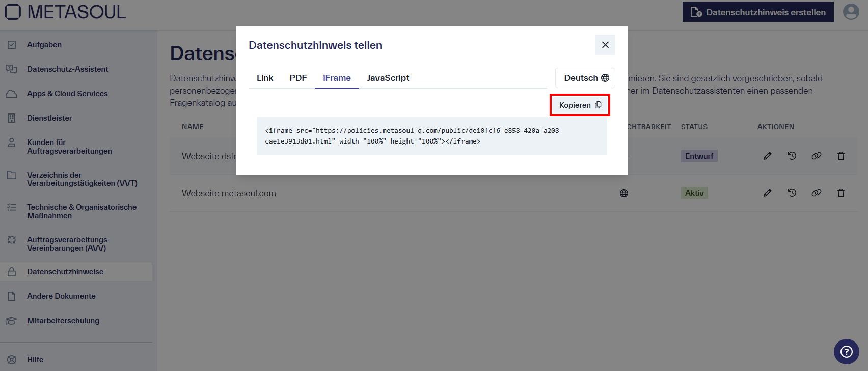Click the Datenschutzhinweise lock icon

(12, 272)
